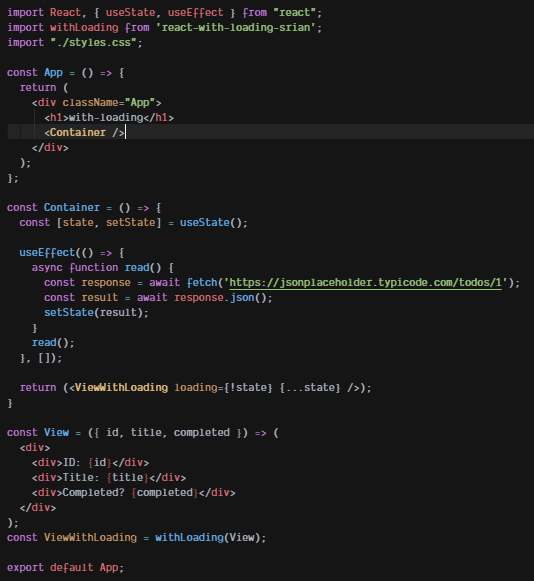The height and width of the screenshot is (581, 534).
Task: Click 'async function read()' definition
Action: coord(96,268)
